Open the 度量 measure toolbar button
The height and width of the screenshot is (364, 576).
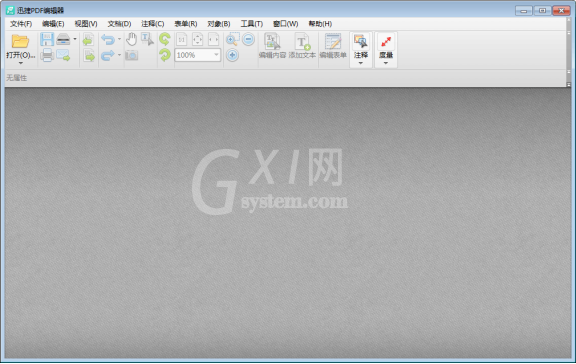coord(386,50)
